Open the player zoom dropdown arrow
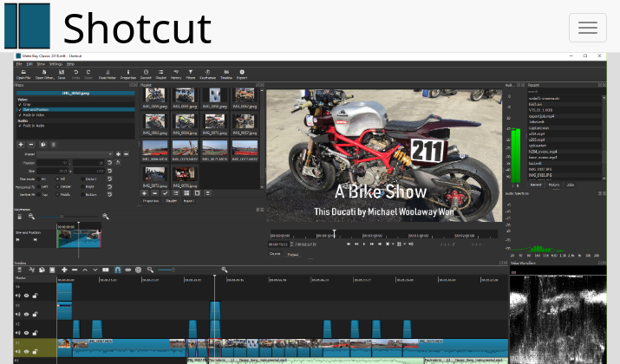 [x=393, y=244]
